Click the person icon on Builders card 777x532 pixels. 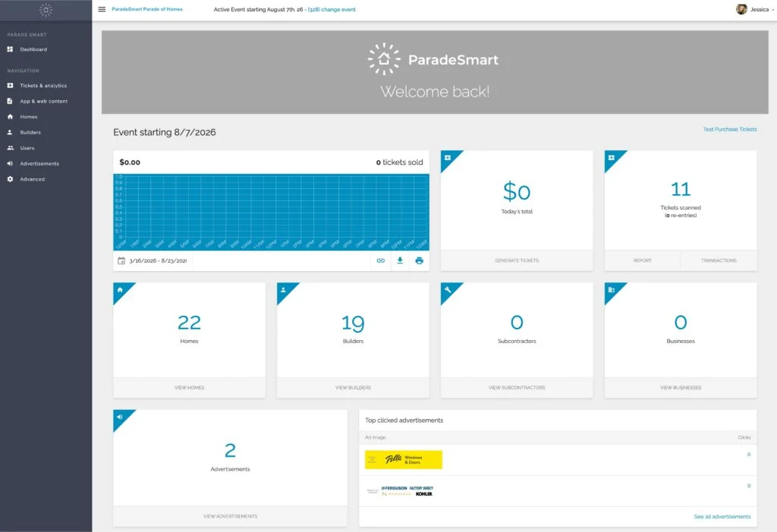284,290
